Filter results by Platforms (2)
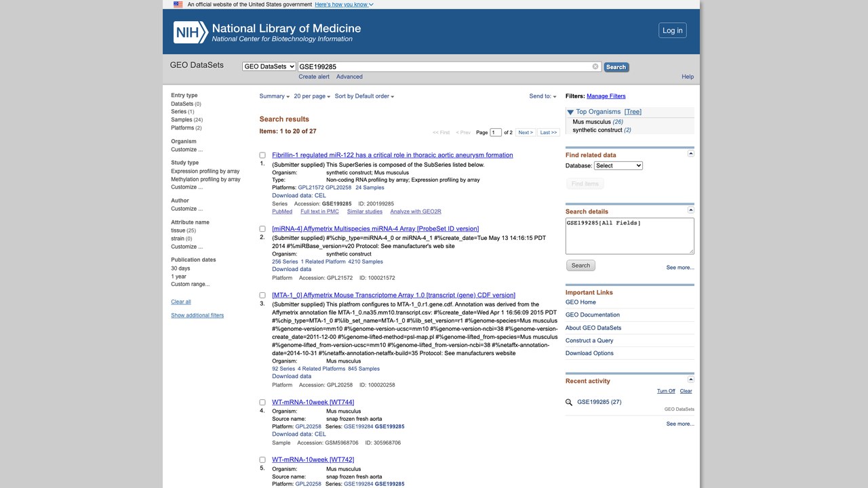 click(x=186, y=128)
